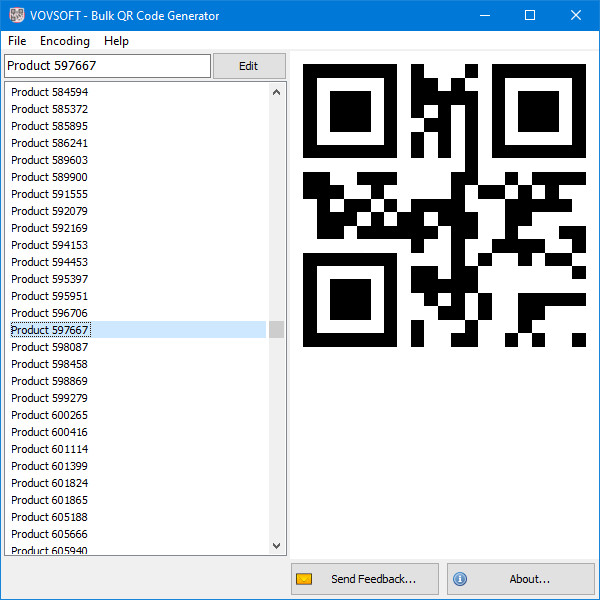Screen dimensions: 600x600
Task: Select Product 596706 in the list
Action: click(x=138, y=313)
